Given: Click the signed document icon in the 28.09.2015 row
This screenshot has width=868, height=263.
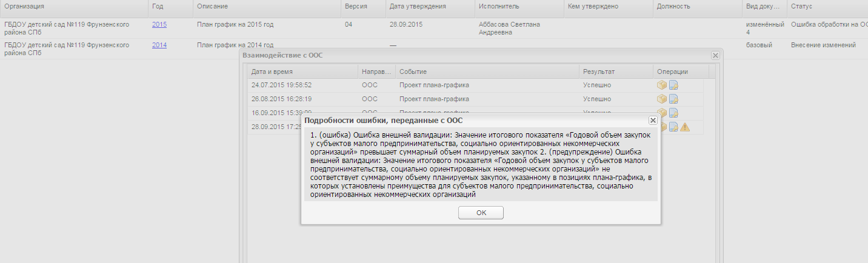Looking at the screenshot, I should pyautogui.click(x=673, y=127).
